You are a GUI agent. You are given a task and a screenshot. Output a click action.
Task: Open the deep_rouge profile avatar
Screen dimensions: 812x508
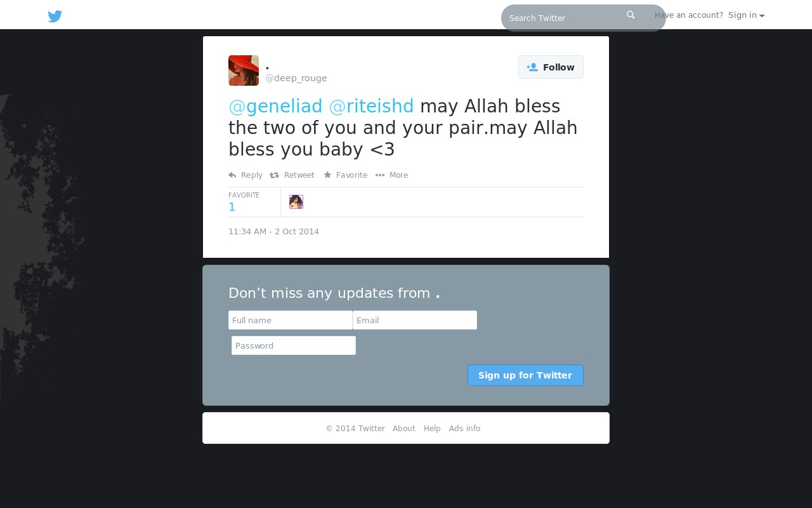(244, 70)
